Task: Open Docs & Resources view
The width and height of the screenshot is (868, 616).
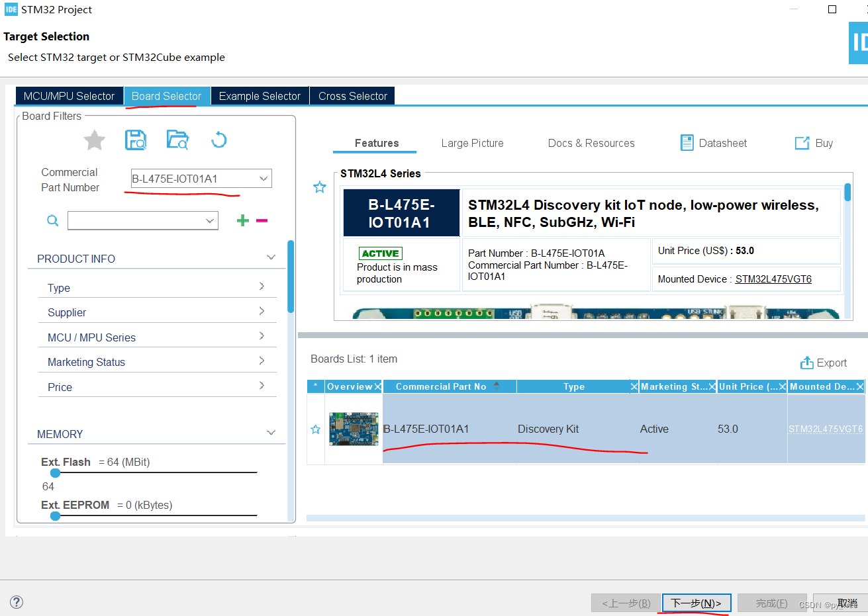Action: pos(591,143)
